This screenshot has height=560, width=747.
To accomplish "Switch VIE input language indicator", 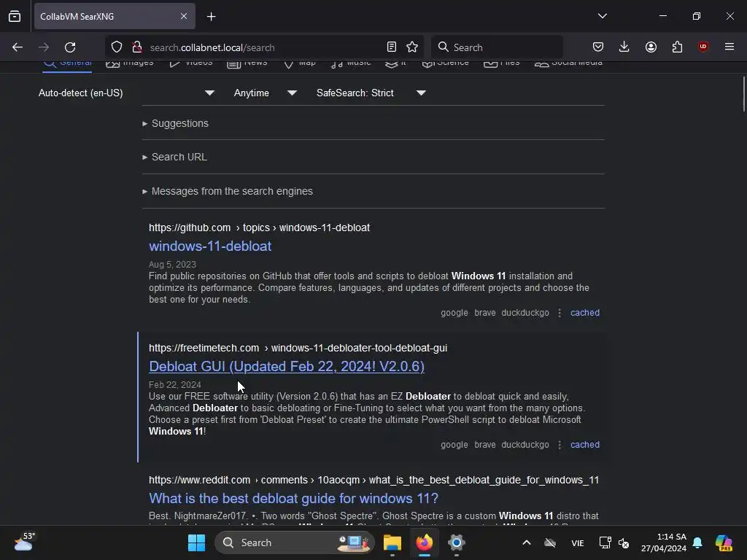I will point(578,543).
